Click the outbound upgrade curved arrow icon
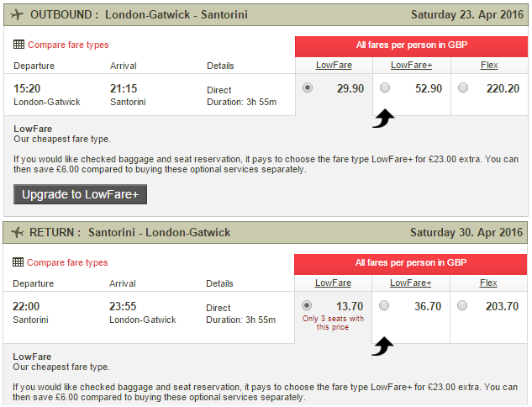Screen dimensions: 532x407 coord(383,118)
